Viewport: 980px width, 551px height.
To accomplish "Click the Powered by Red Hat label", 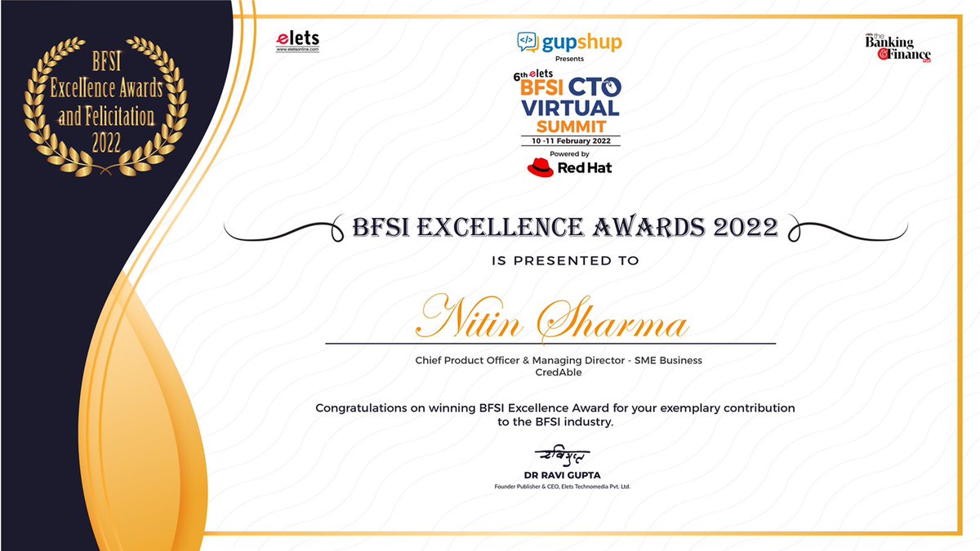I will coord(570,153).
